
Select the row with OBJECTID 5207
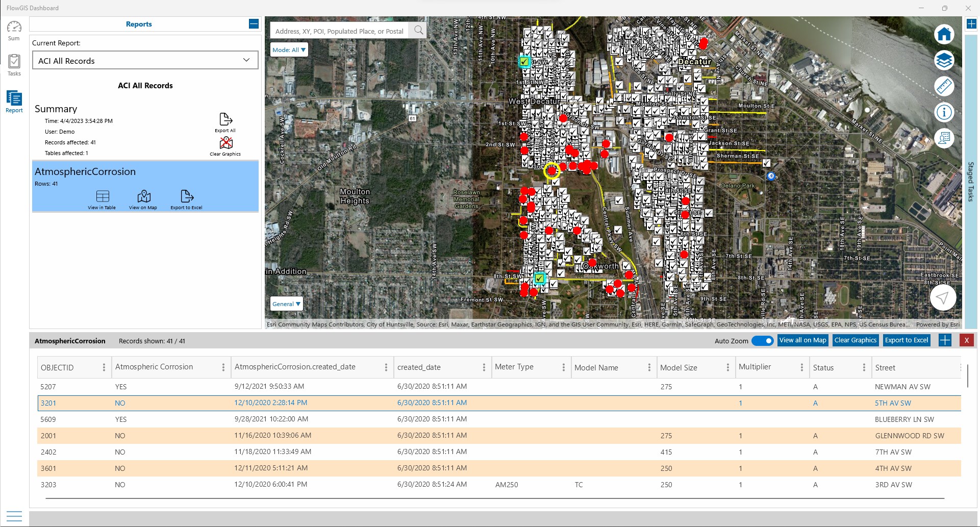point(499,387)
